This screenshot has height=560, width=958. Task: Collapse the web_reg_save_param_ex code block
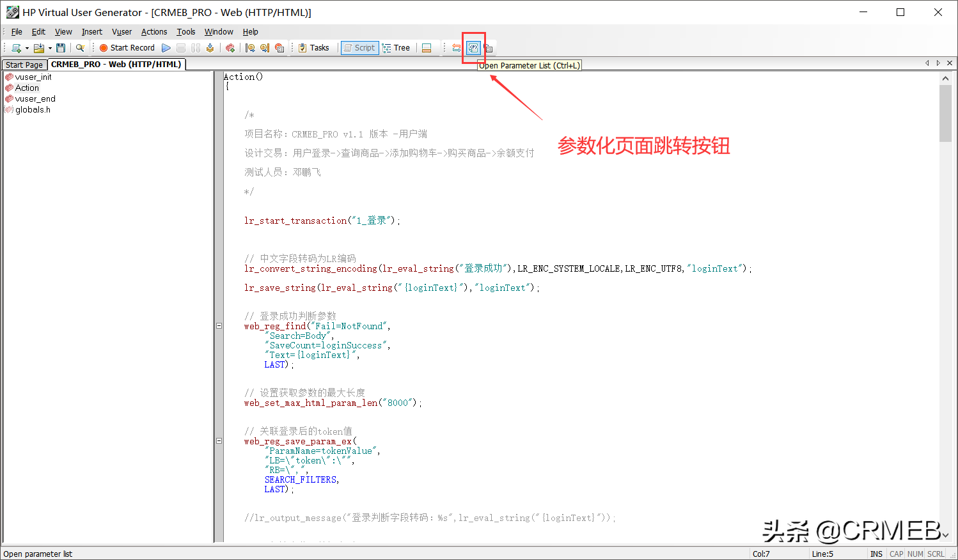coord(219,441)
